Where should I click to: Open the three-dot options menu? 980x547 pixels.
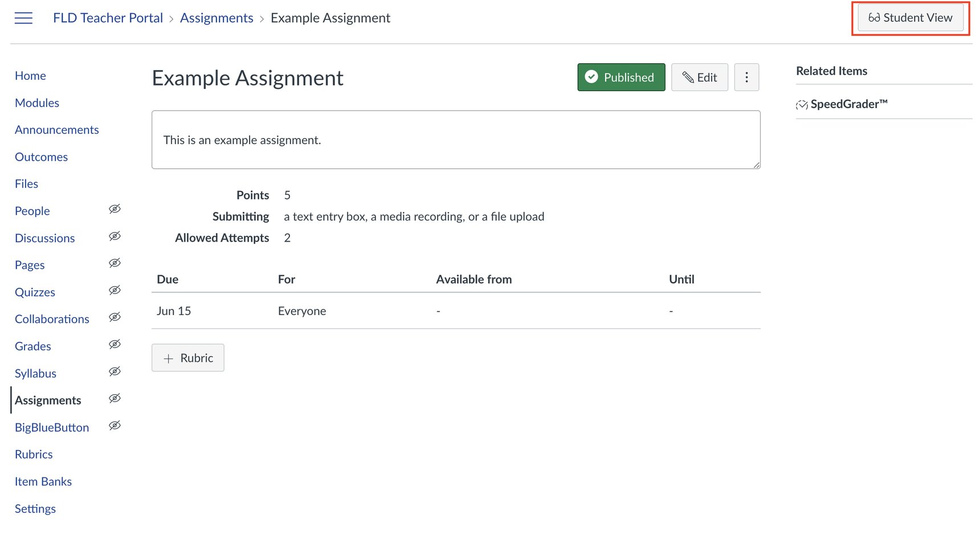pyautogui.click(x=747, y=77)
